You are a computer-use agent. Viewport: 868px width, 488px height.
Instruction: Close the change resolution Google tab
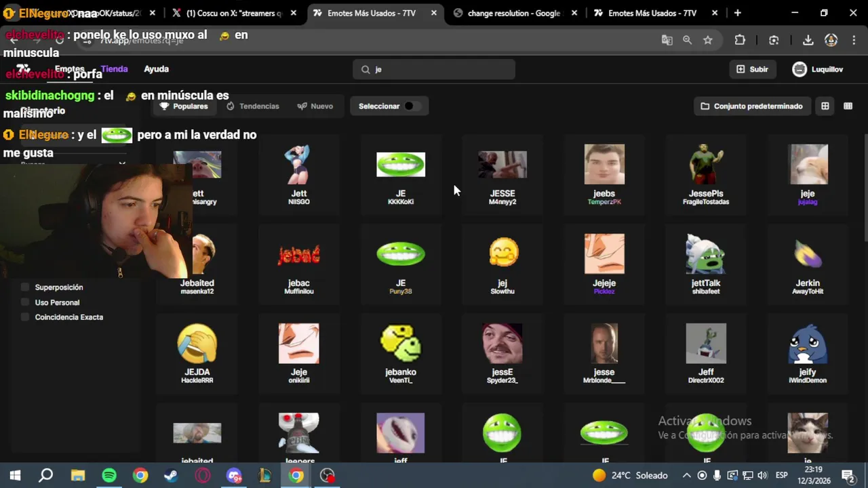pos(574,13)
